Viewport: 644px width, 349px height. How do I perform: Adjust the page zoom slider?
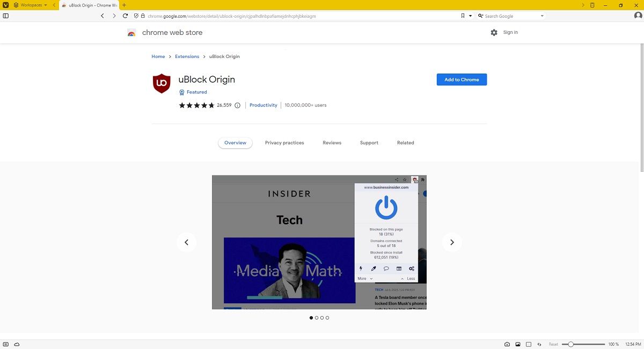[x=571, y=344]
